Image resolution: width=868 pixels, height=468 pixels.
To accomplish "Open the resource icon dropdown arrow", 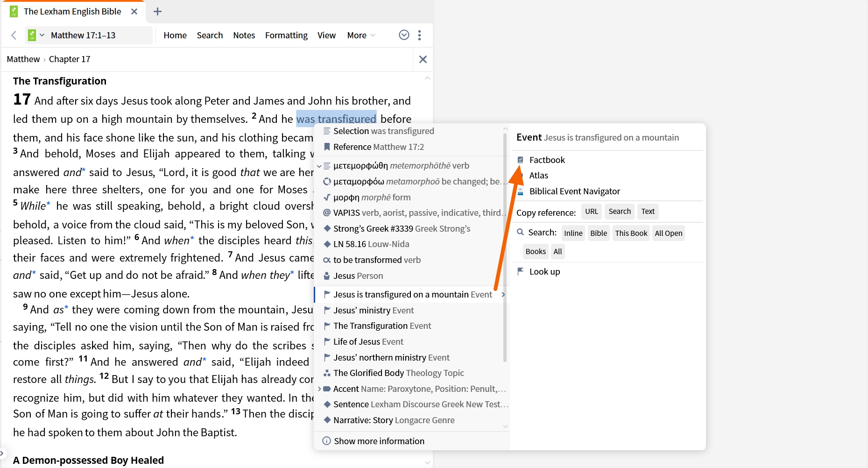I will point(42,35).
